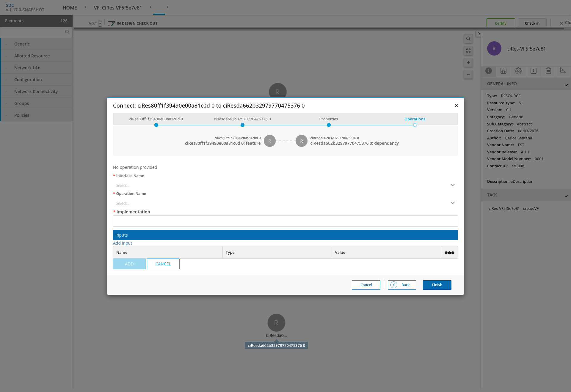Open the information artifacts tab icon
Viewport: 571px width, 392px height.
pyautogui.click(x=533, y=71)
